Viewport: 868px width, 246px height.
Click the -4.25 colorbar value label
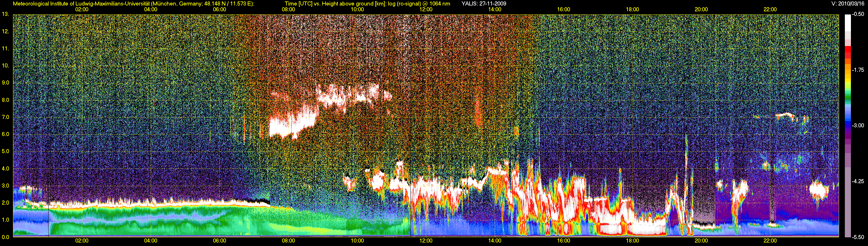[858, 181]
